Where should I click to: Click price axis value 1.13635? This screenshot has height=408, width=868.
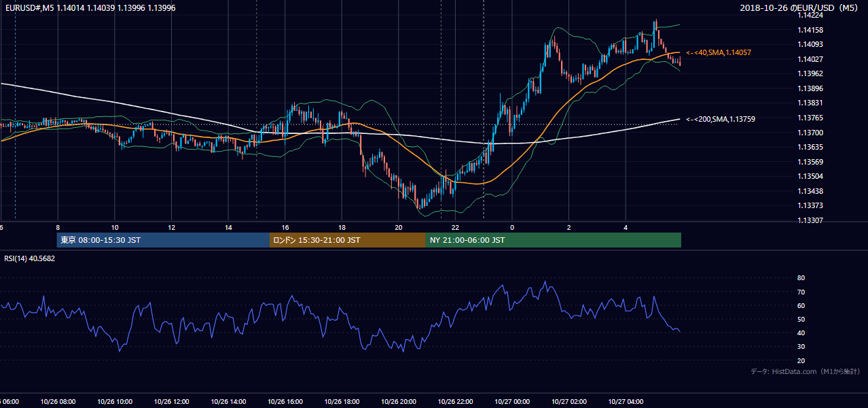810,147
